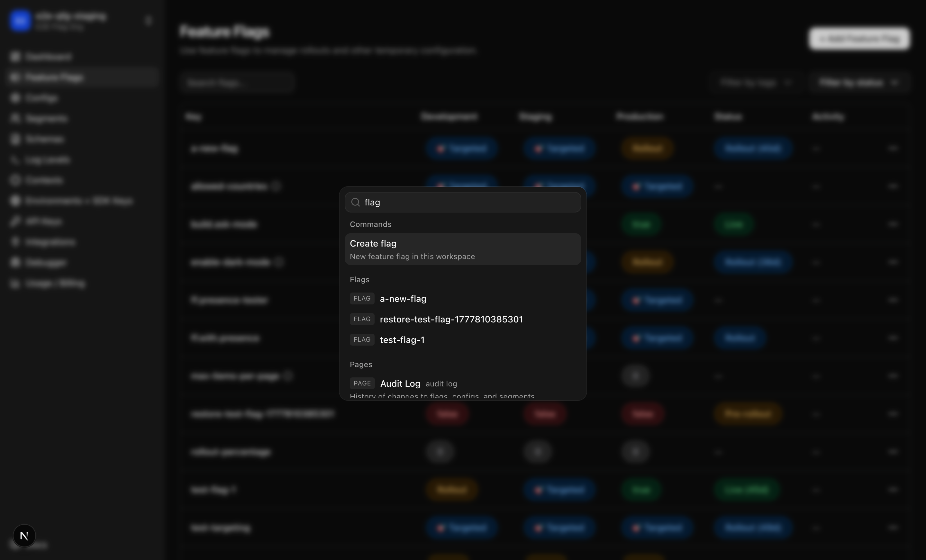
Task: Click the FLAG badge beside a-new-flag
Action: (362, 298)
